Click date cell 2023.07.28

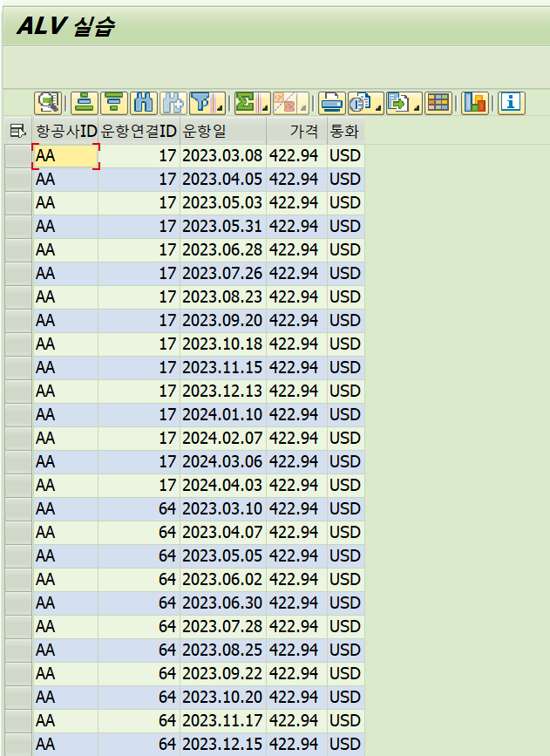[x=222, y=627]
